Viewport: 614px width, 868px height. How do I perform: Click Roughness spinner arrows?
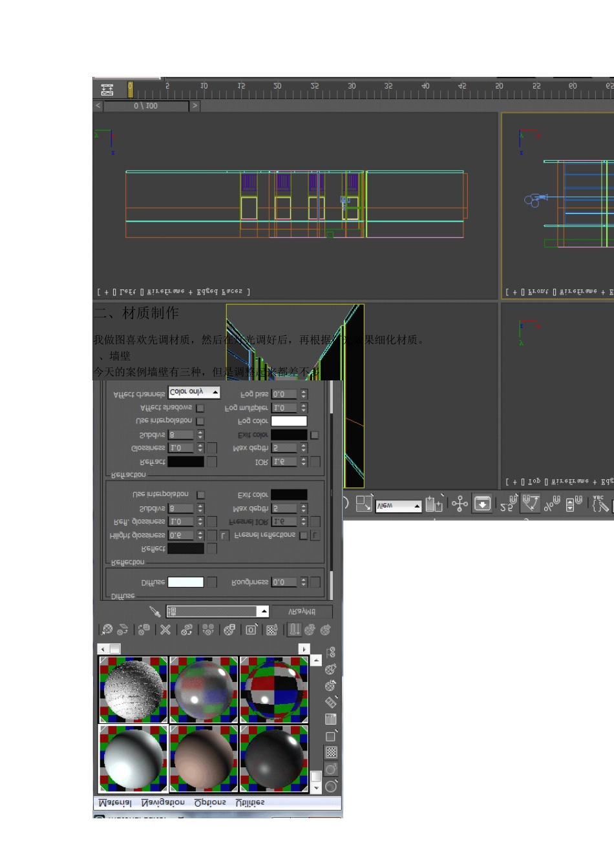tap(304, 582)
